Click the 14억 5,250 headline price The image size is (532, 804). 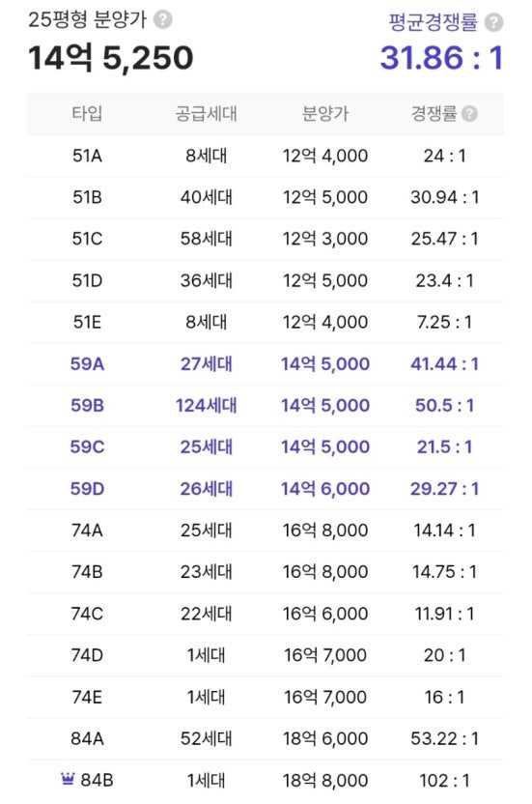click(111, 57)
